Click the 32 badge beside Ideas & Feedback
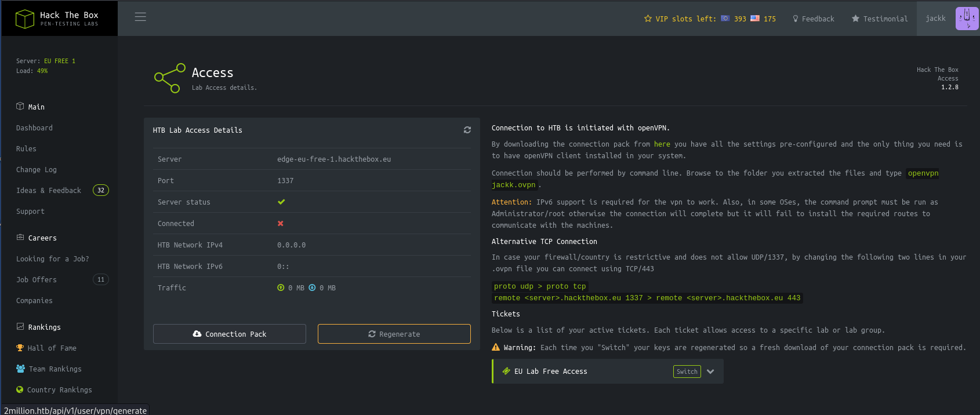 (x=101, y=190)
